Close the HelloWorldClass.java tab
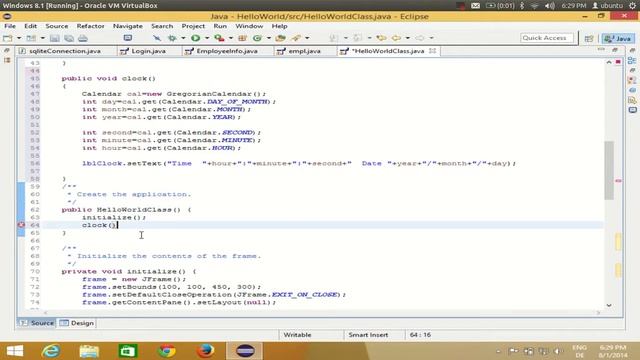This screenshot has height=360, width=640. [x=433, y=51]
